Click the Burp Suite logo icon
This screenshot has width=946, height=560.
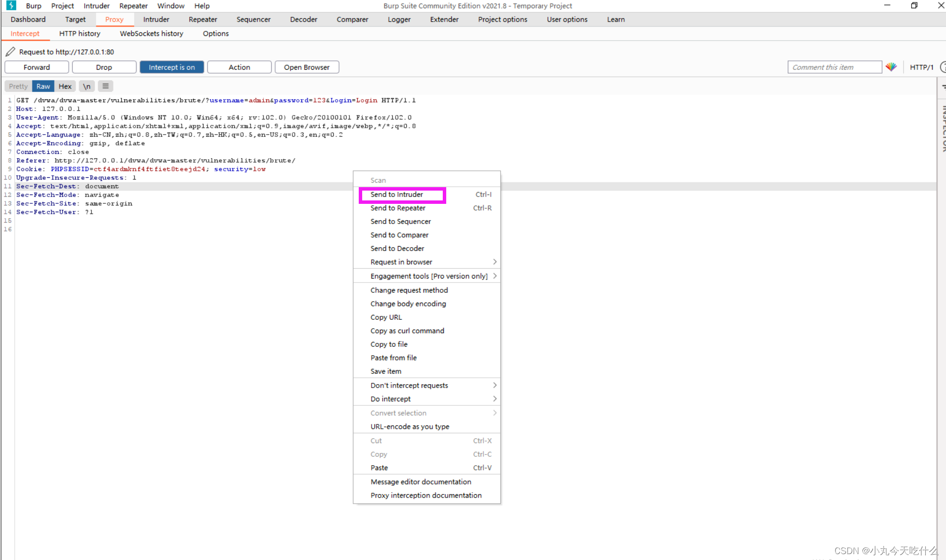(x=11, y=5)
